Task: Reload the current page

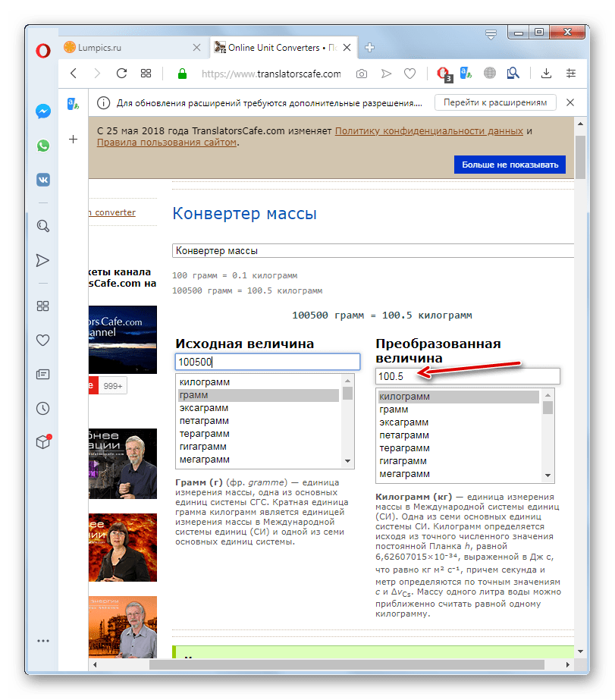Action: (121, 74)
